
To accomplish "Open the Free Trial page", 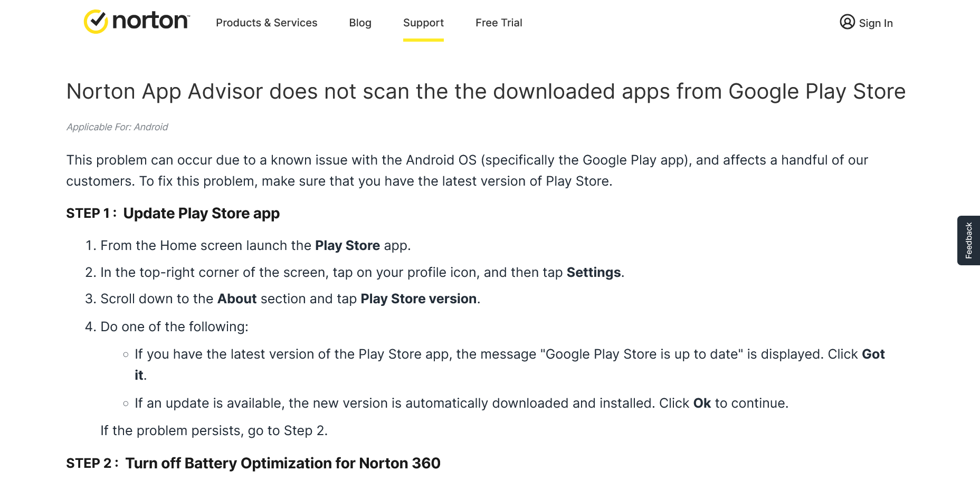I will click(499, 23).
